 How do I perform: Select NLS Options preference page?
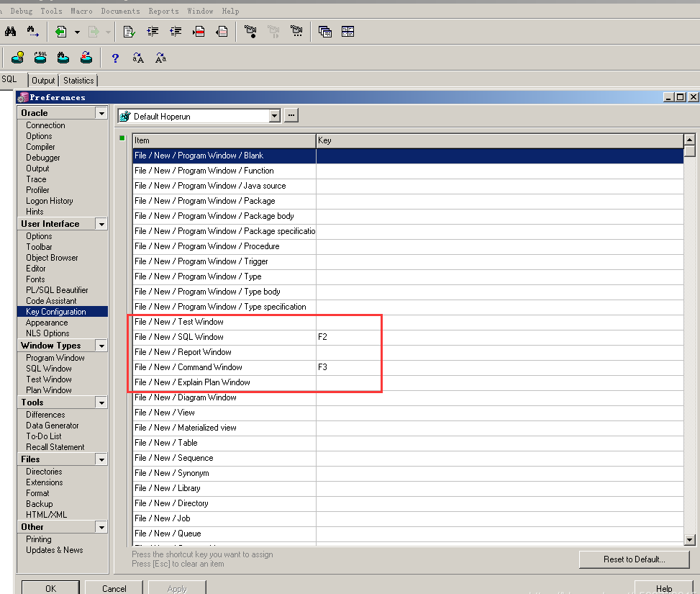click(47, 333)
